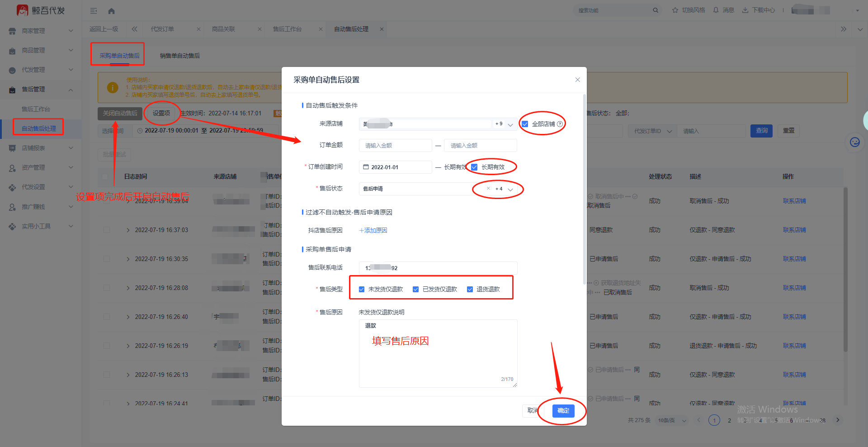Click the dialog vertical scrollbar

tap(584, 190)
